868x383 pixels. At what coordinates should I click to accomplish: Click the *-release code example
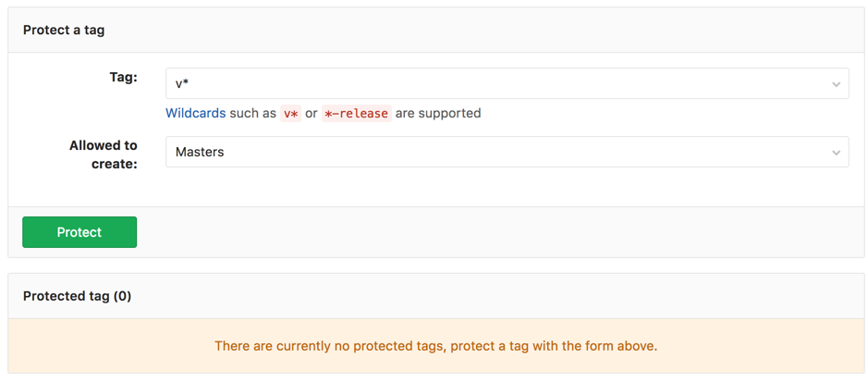click(356, 114)
